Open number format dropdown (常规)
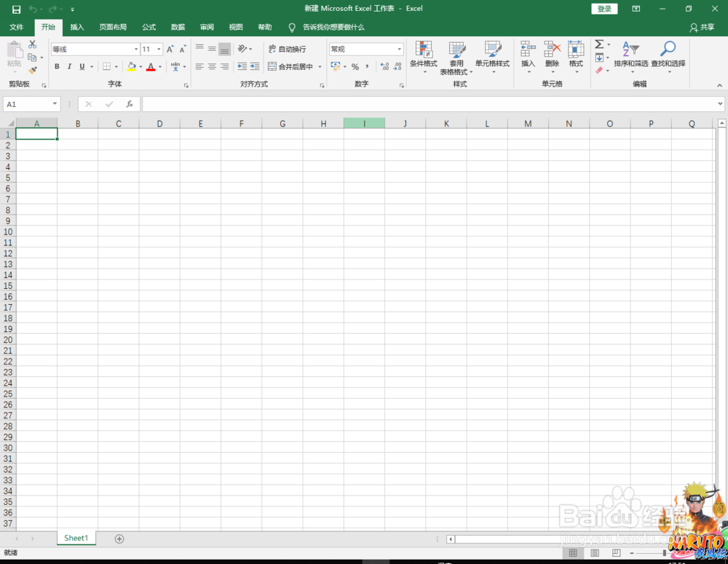The width and height of the screenshot is (728, 564). [399, 49]
